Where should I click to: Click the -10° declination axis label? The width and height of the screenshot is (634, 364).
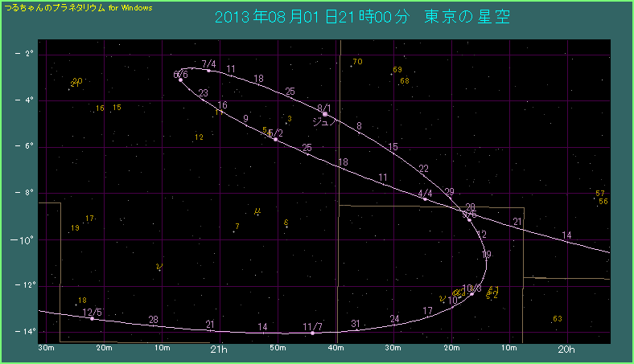[23, 240]
